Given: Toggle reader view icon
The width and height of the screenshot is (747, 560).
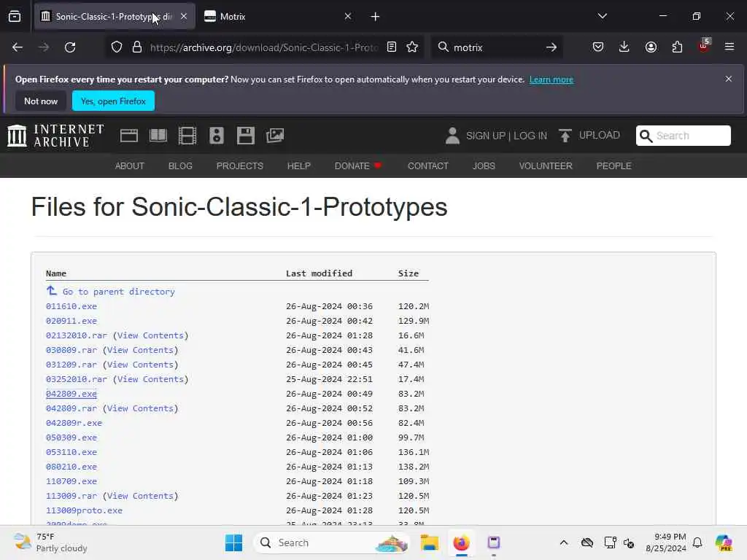Looking at the screenshot, I should click(392, 47).
